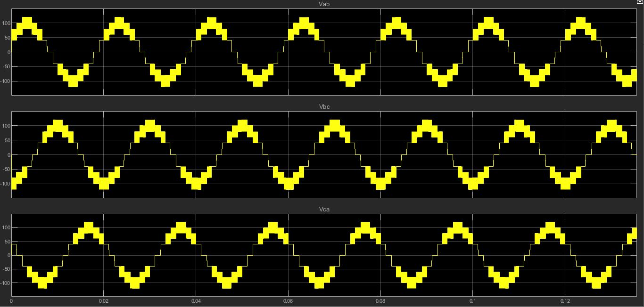
Task: Click the 0.1 time axis tick label
Action: click(x=472, y=300)
